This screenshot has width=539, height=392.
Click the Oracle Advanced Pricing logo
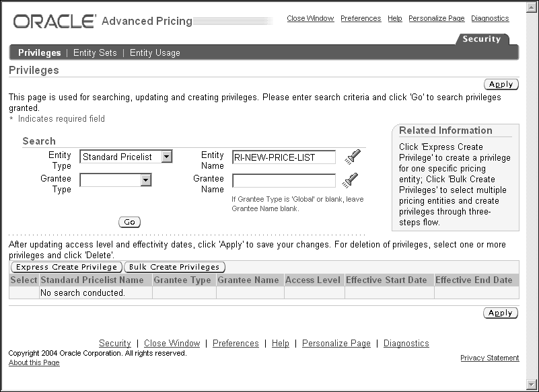pos(102,21)
